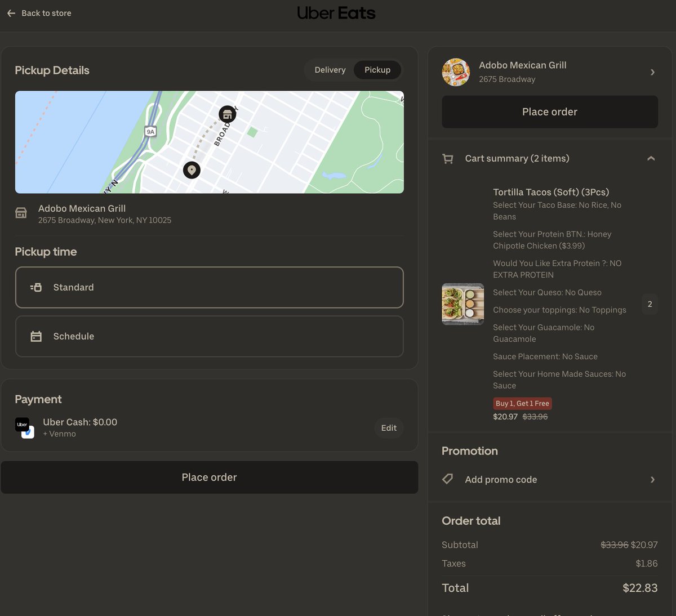Click the Select Your Queso: No Queso line
The image size is (676, 616).
[547, 292]
